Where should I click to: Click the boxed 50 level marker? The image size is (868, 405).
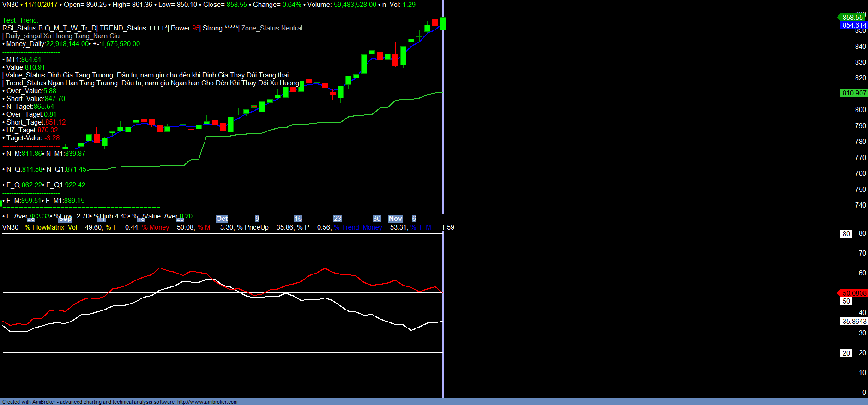click(x=846, y=301)
